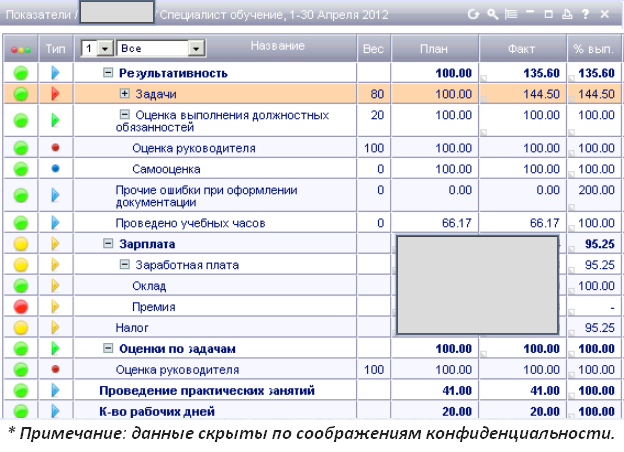The height and width of the screenshot is (452, 624).
Task: Click blue arrow for Проведение практических занятий
Action: (55, 391)
